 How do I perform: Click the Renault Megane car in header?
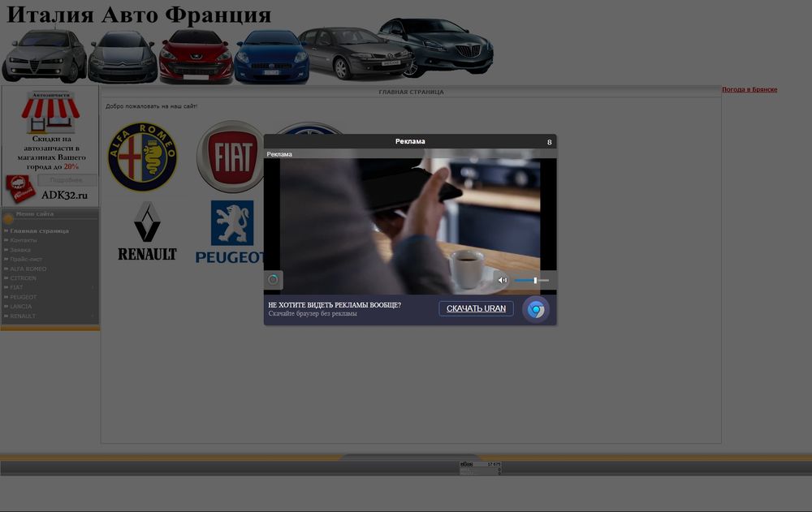pyautogui.click(x=355, y=54)
